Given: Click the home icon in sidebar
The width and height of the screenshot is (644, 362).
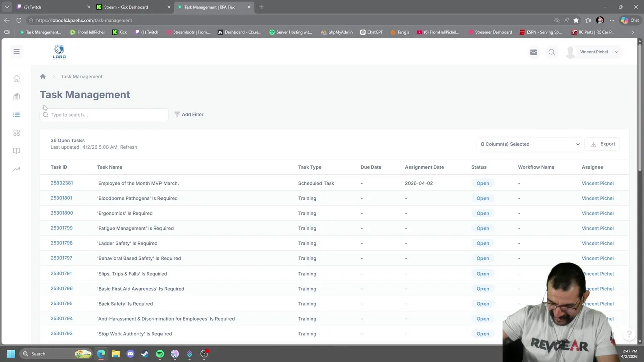Looking at the screenshot, I should tap(16, 78).
